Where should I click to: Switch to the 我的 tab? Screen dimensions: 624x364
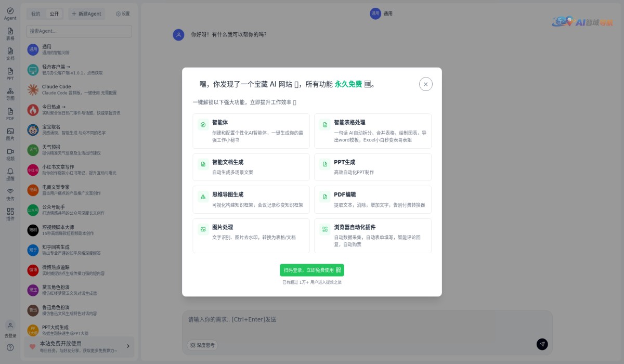click(x=34, y=14)
